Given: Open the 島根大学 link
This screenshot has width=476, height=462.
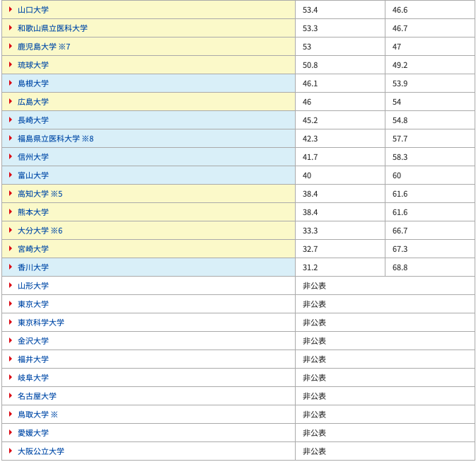Looking at the screenshot, I should click(x=33, y=83).
